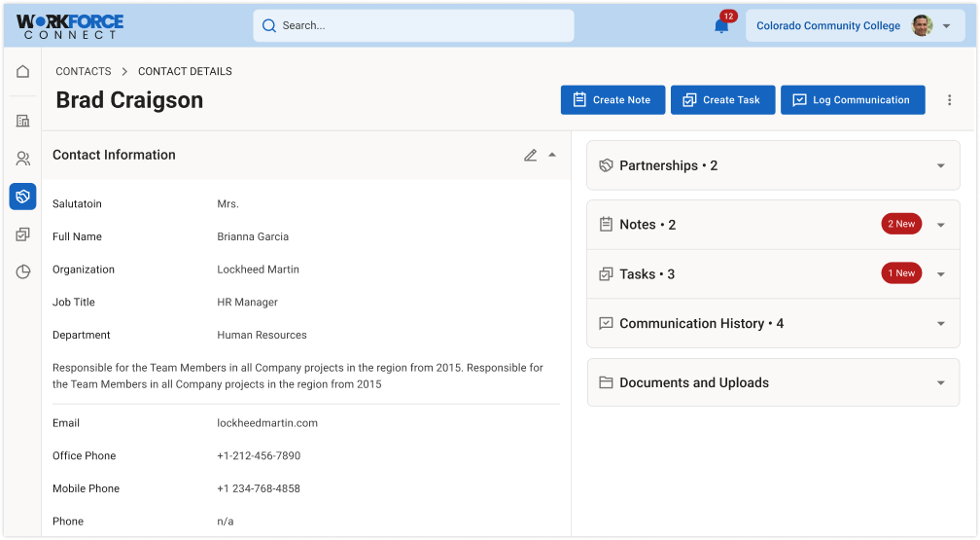Viewport: 980px width, 540px height.
Task: Select the Partnerships handshake icon in sidebar
Action: (x=22, y=197)
